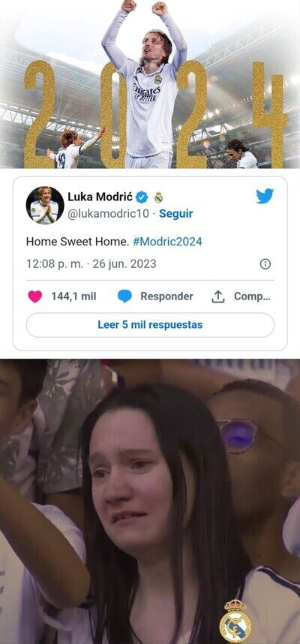Open the @lukamodric10 handle
The image size is (300, 644).
coord(108,214)
